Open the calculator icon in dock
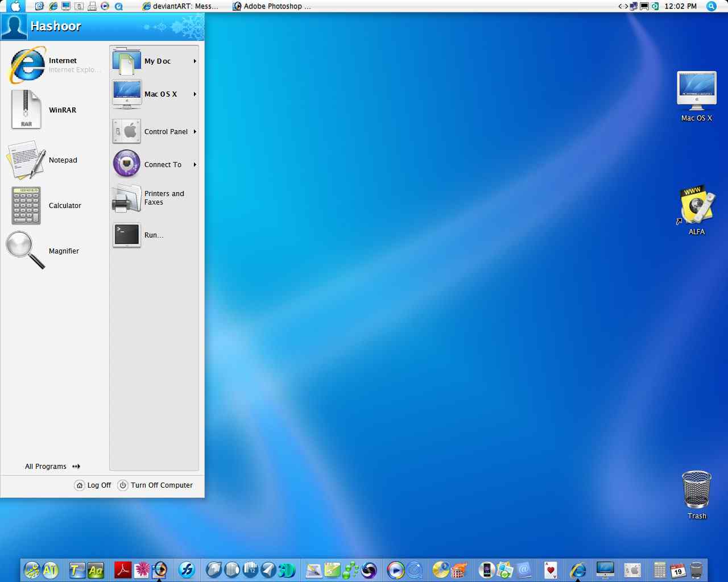 660,569
